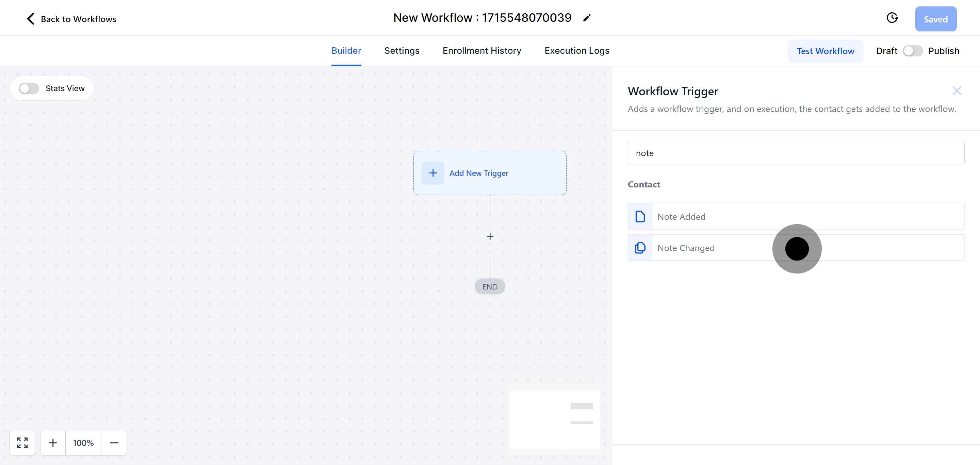
Task: Toggle the Draft/Publish switch
Action: [x=912, y=51]
